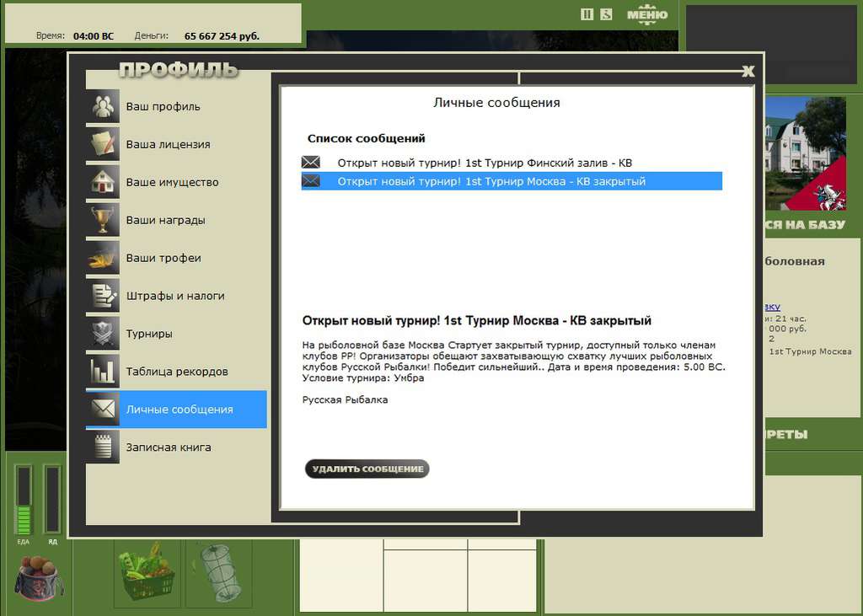Click the Русская Рыбалка signature text
863x616 pixels.
[345, 399]
